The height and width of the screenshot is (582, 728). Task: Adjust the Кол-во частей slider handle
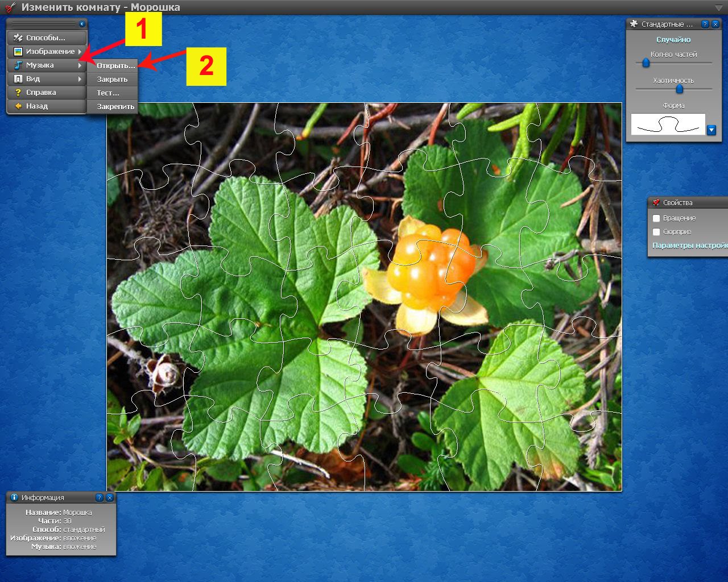pos(646,63)
